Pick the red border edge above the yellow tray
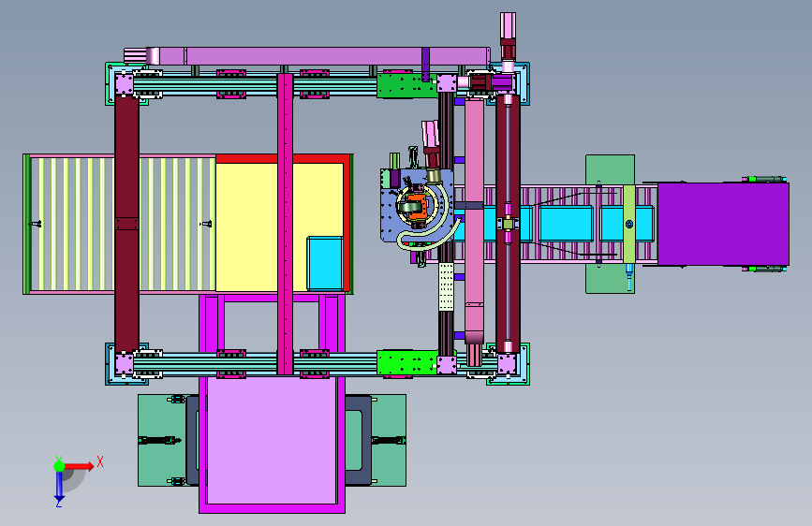 pos(282,158)
